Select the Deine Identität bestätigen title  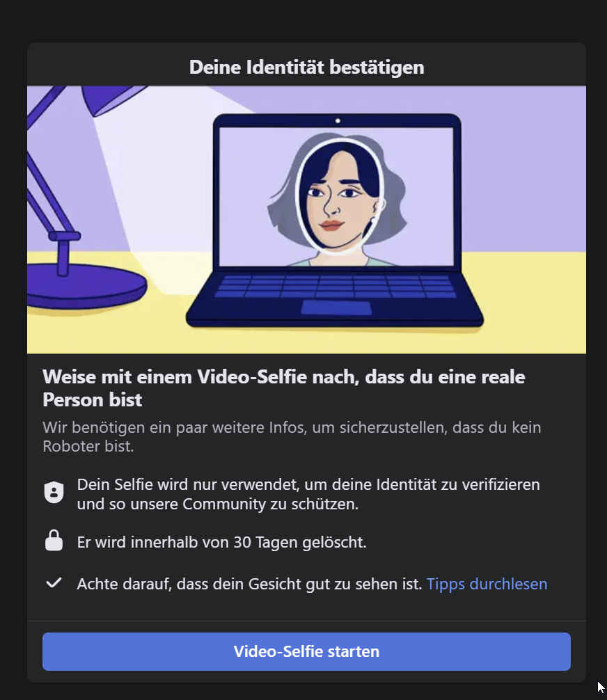coord(306,67)
